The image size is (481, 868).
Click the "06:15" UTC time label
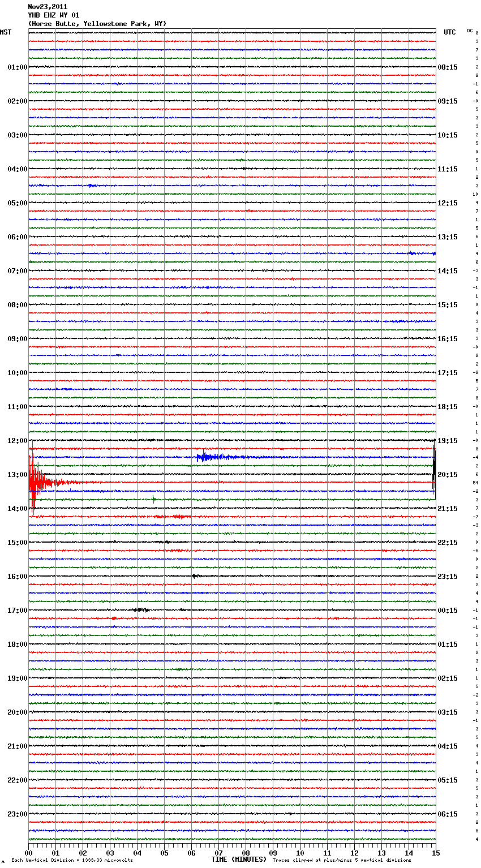pos(448,814)
